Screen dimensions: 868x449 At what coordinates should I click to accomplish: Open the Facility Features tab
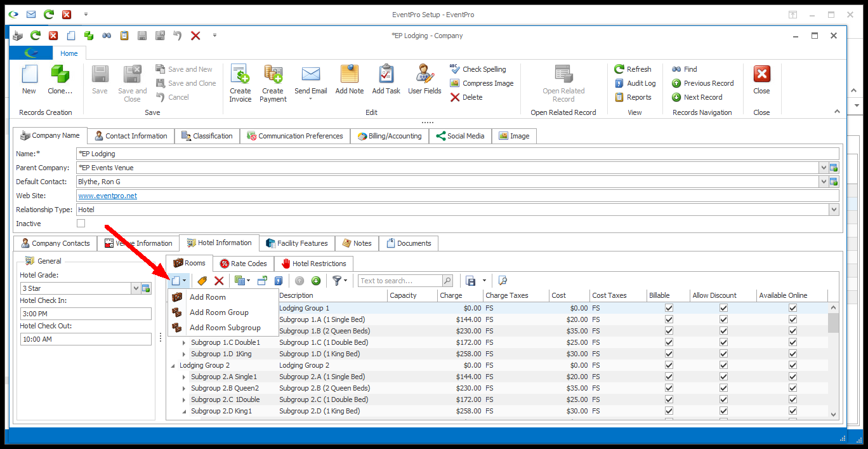coord(297,243)
